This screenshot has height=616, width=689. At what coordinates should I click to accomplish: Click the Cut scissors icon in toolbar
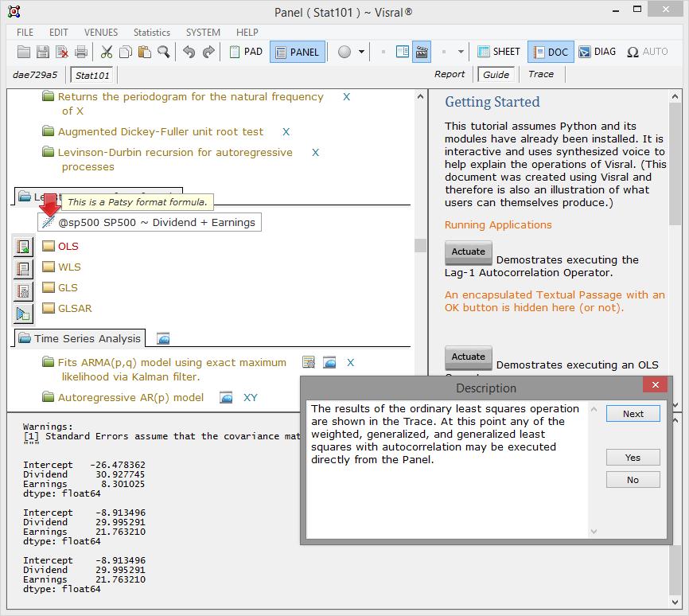107,52
